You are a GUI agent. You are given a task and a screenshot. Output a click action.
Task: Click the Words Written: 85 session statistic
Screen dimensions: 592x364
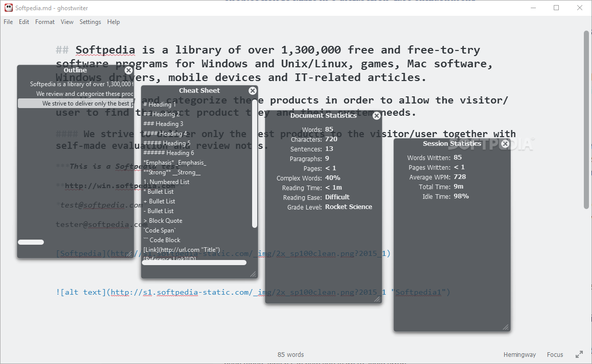click(x=435, y=158)
